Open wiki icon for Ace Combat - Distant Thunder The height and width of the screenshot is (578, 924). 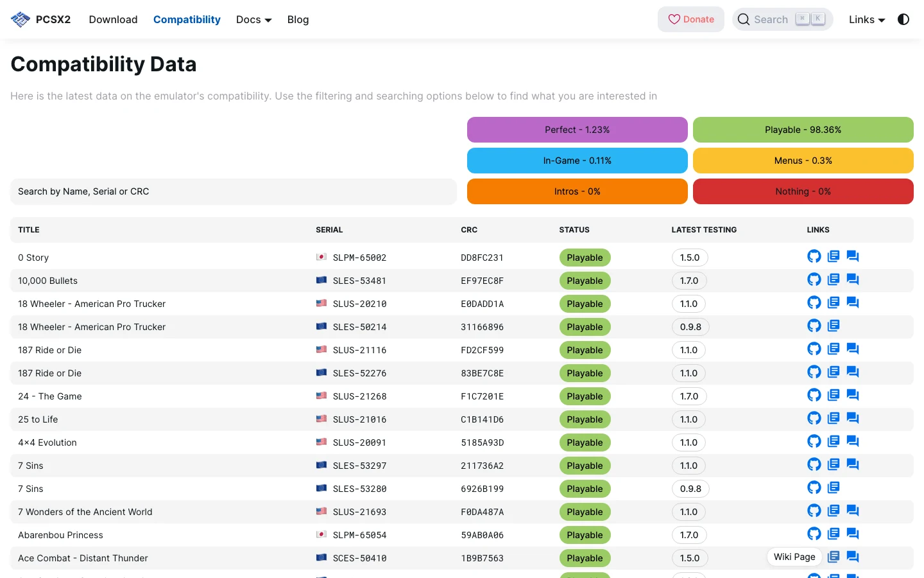coord(834,557)
